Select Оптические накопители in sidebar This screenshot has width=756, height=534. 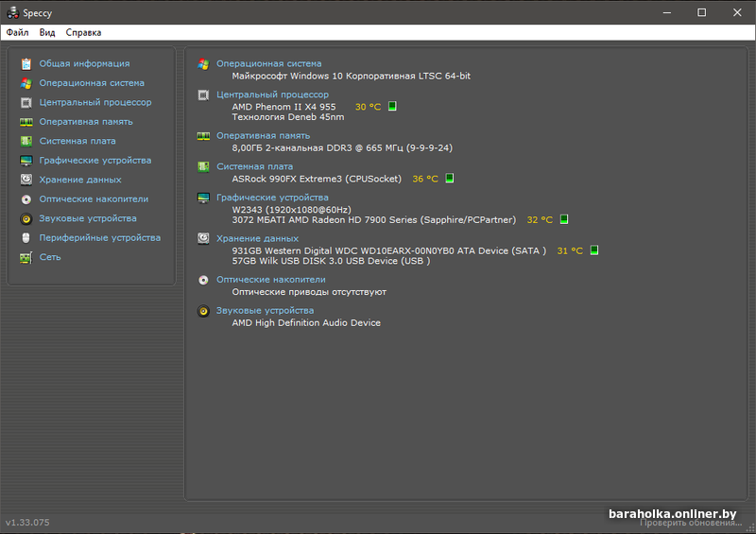pyautogui.click(x=94, y=198)
